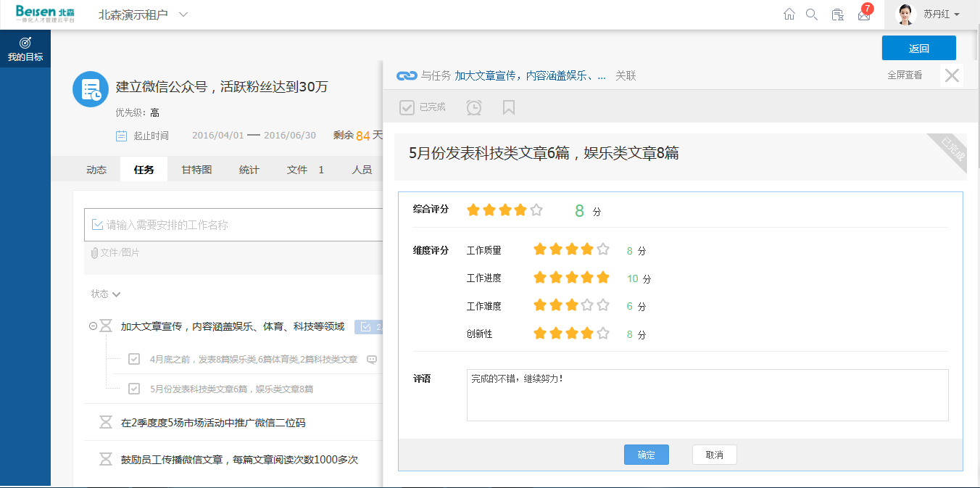The height and width of the screenshot is (488, 980).
Task: Click the search magnifier icon
Action: coord(812,15)
